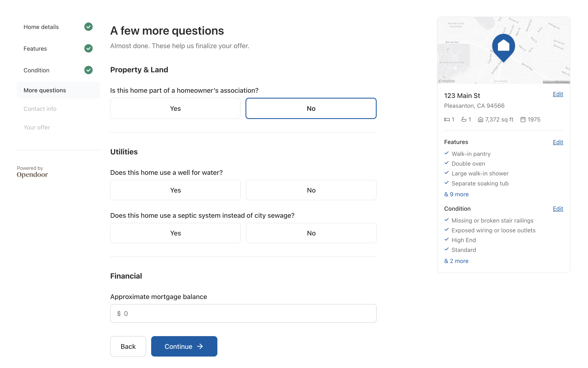Click the Approximate mortgage balance field
Viewport: 588px width, 368px height.
(x=243, y=313)
